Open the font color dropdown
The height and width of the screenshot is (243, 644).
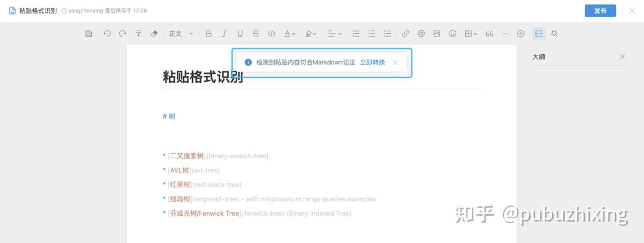(x=290, y=34)
